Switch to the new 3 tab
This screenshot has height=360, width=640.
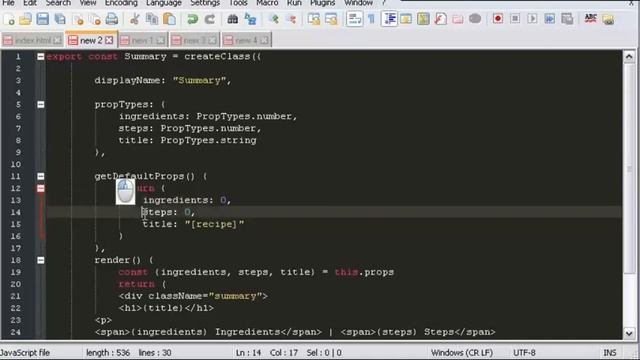coord(194,40)
